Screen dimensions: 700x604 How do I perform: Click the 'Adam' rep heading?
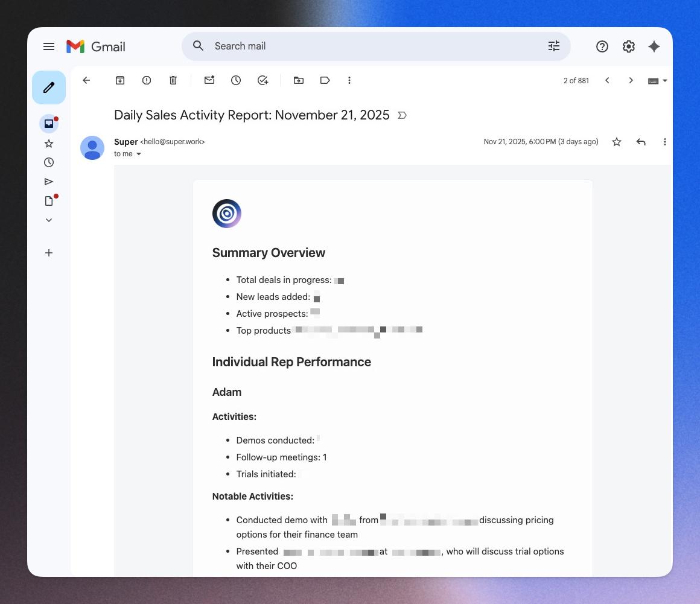coord(227,392)
